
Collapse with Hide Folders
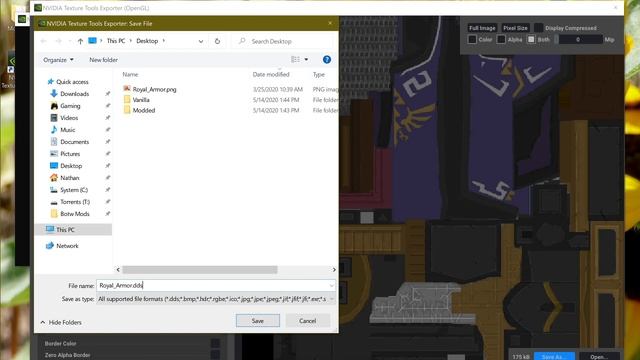point(61,322)
